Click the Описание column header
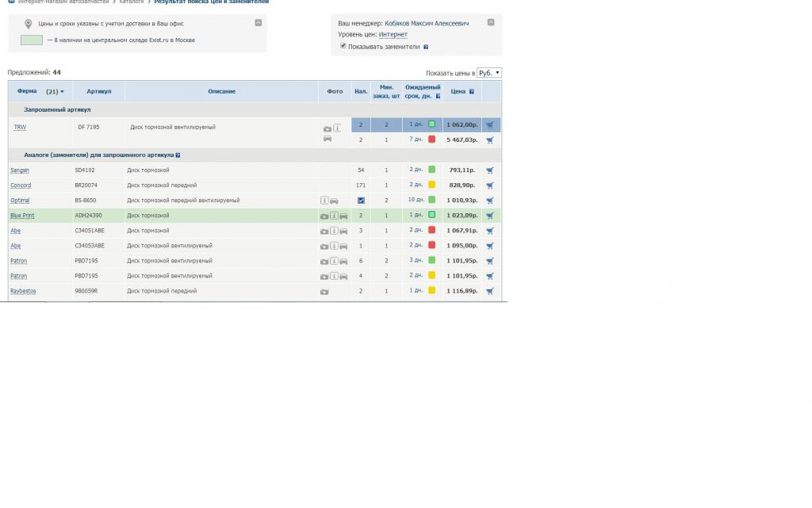 point(222,92)
